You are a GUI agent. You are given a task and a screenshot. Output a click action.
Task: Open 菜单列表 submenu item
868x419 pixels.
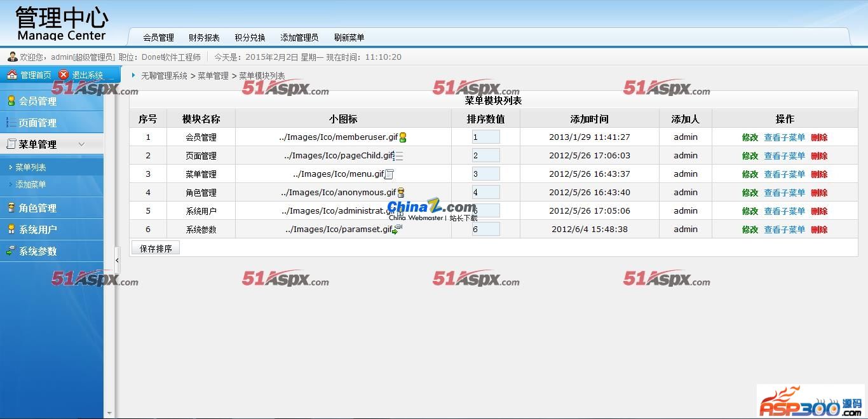(x=31, y=167)
